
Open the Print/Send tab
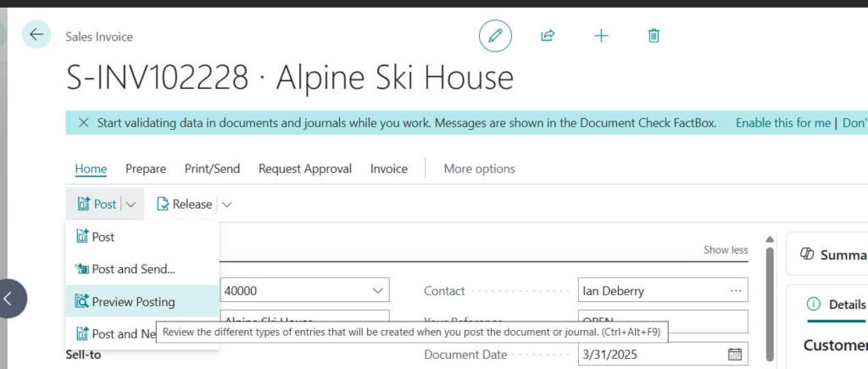pyautogui.click(x=212, y=169)
